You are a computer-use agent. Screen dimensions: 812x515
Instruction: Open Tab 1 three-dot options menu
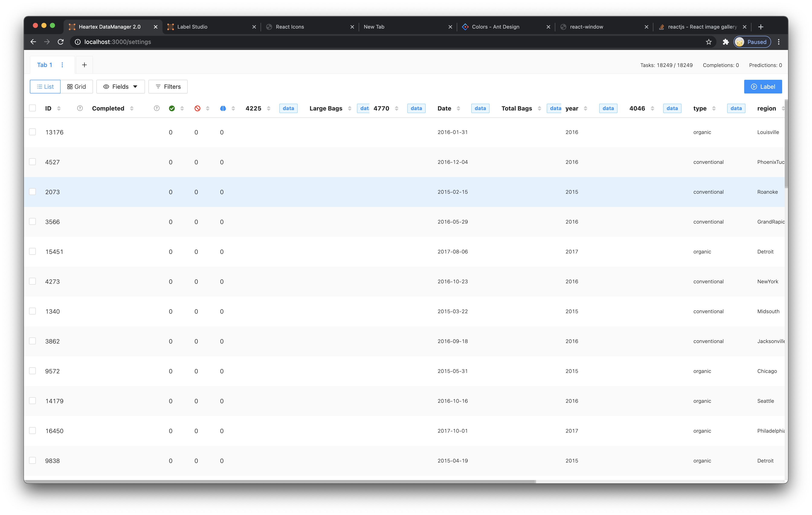(x=62, y=65)
